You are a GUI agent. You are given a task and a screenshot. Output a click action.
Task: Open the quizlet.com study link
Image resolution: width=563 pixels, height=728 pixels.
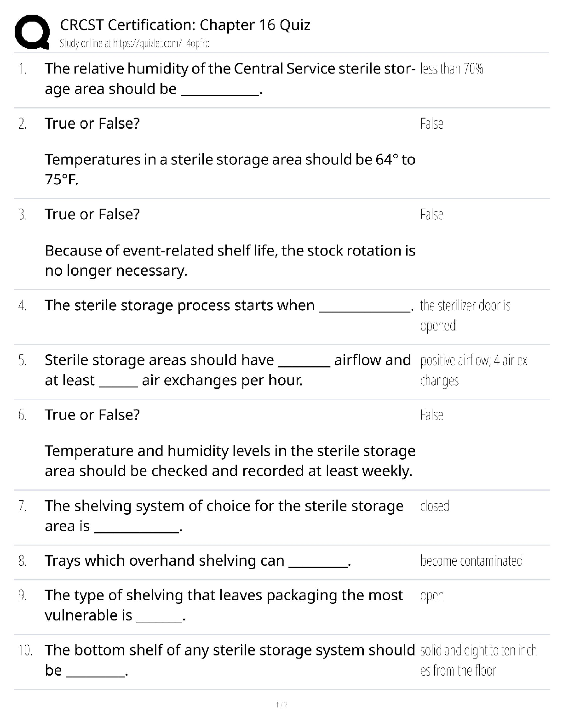point(135,44)
